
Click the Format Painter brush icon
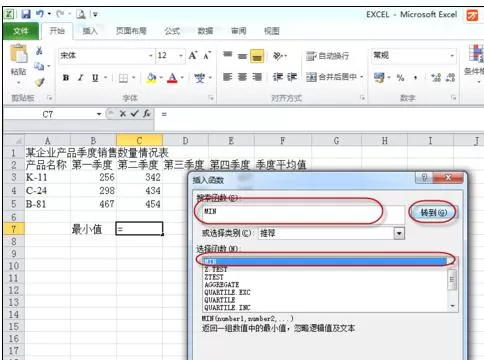click(x=40, y=82)
